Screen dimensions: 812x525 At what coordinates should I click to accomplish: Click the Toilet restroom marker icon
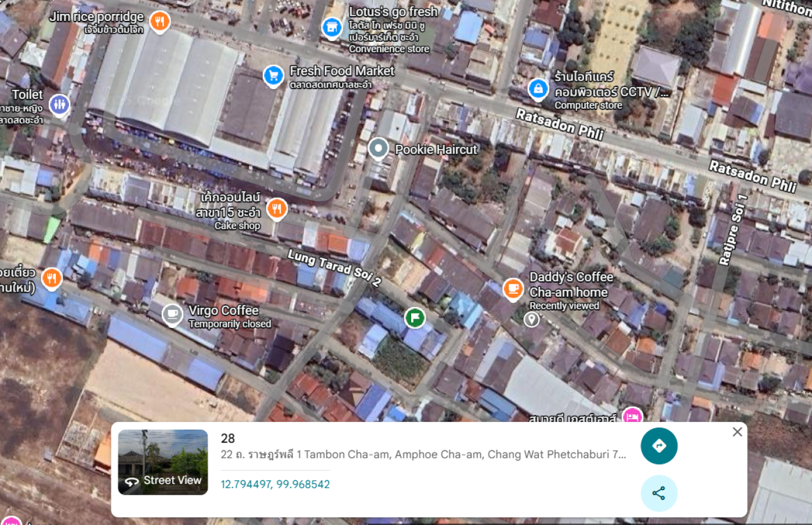coord(59,105)
